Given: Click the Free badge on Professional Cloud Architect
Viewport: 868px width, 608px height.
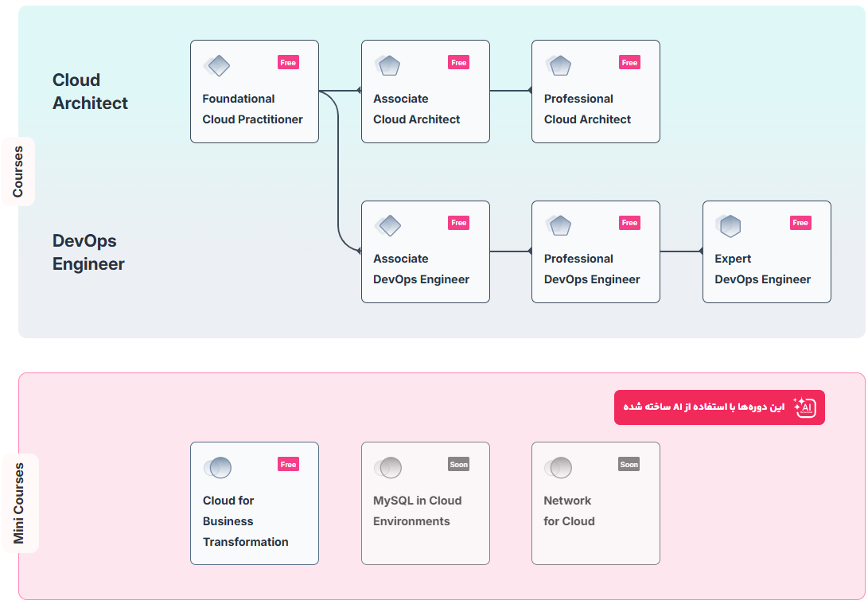Looking at the screenshot, I should 629,63.
